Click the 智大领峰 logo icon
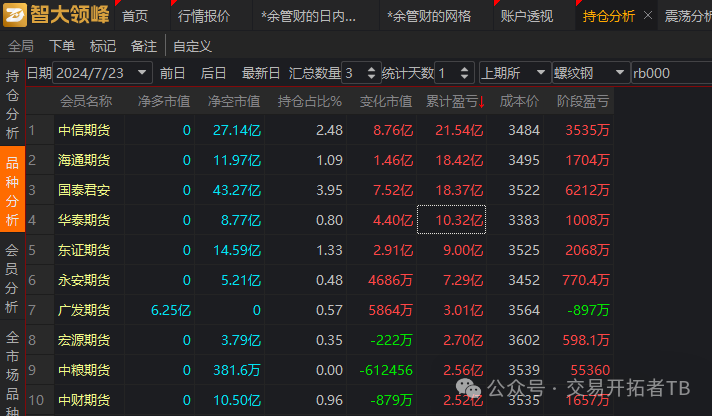Screen dimensions: 712x416 pos(15,15)
